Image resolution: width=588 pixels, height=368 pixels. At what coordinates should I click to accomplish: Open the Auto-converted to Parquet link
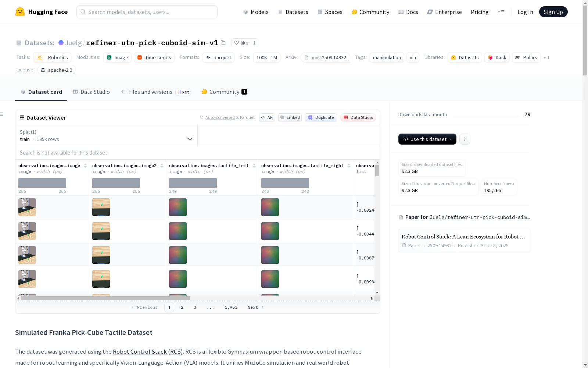[227, 117]
